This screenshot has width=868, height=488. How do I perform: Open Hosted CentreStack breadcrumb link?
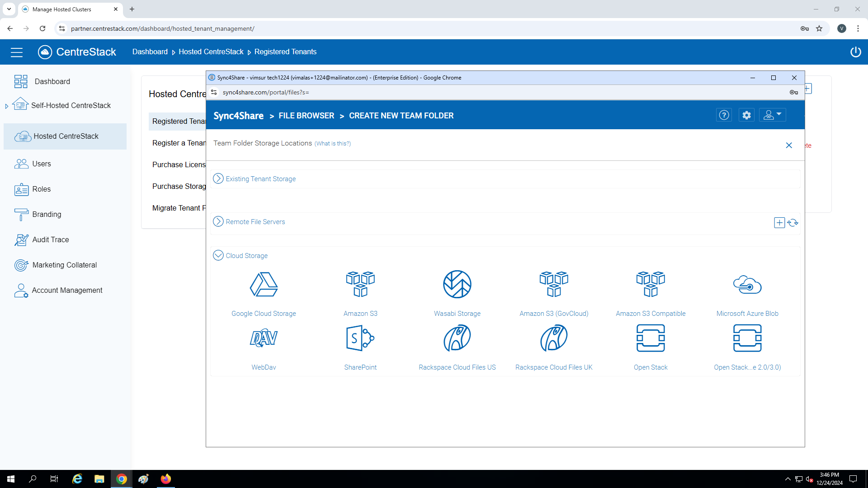tap(211, 52)
